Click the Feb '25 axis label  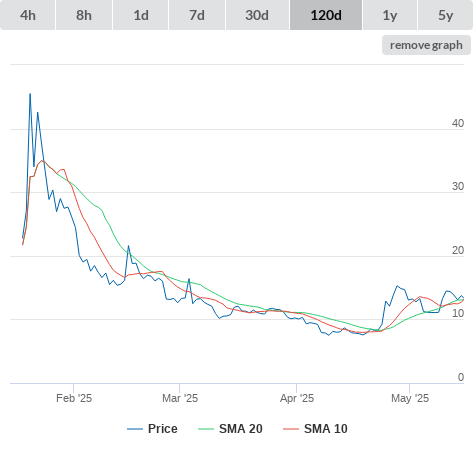click(x=74, y=398)
